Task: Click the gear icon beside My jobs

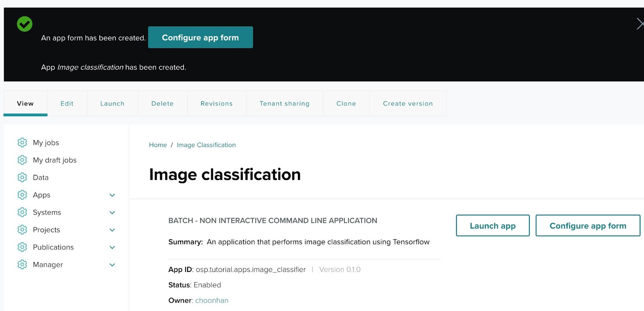Action: click(22, 142)
